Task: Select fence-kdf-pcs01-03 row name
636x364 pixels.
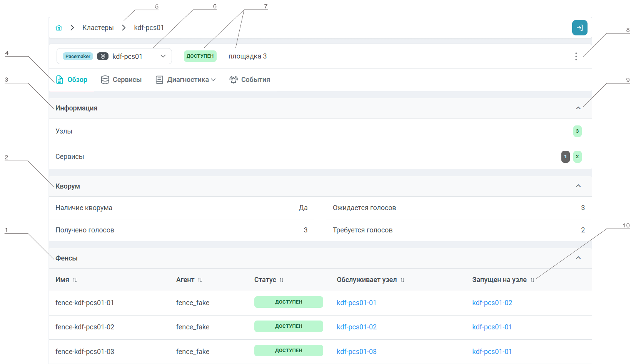Action: (85, 352)
